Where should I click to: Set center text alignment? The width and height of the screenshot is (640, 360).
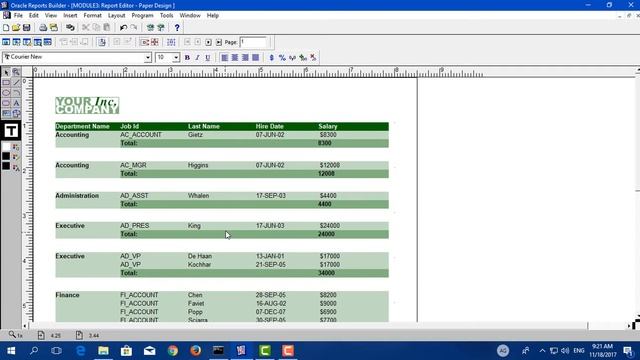(x=235, y=58)
